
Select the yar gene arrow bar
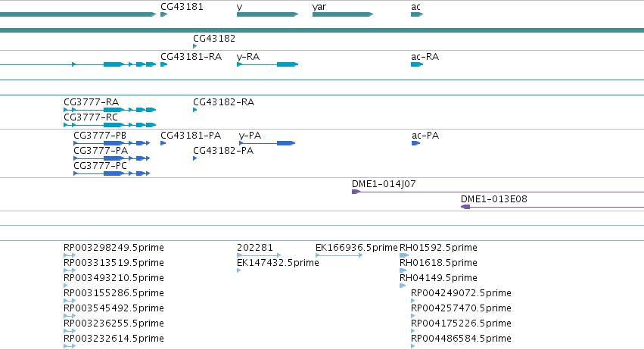[343, 14]
